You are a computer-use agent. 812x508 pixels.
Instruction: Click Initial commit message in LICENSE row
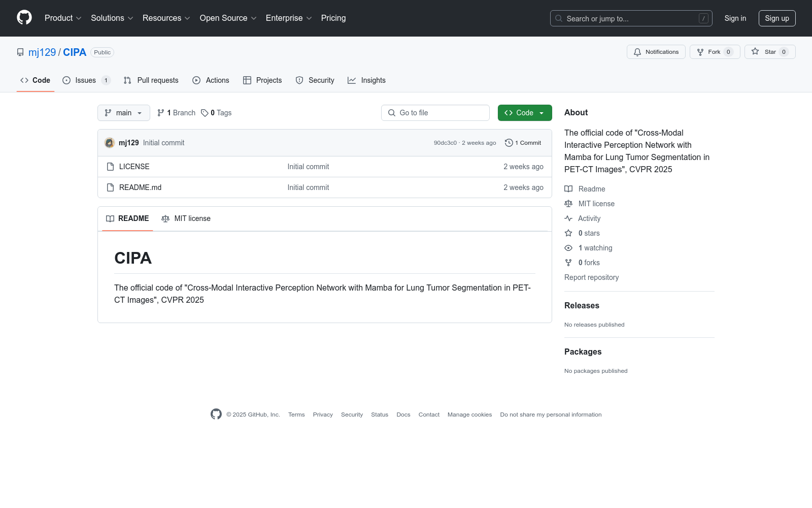[x=308, y=167]
